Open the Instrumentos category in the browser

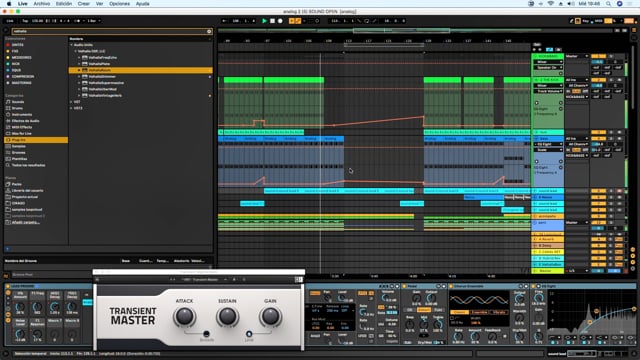[x=22, y=115]
